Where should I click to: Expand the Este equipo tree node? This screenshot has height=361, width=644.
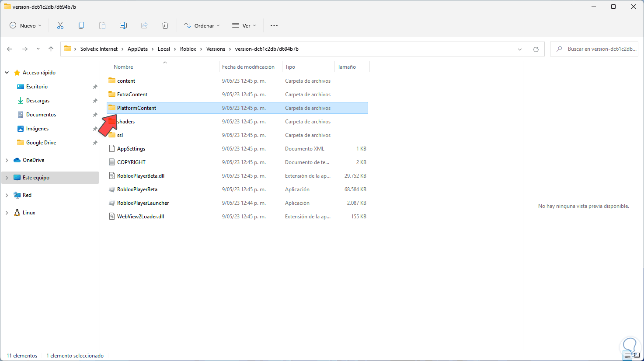[7, 178]
